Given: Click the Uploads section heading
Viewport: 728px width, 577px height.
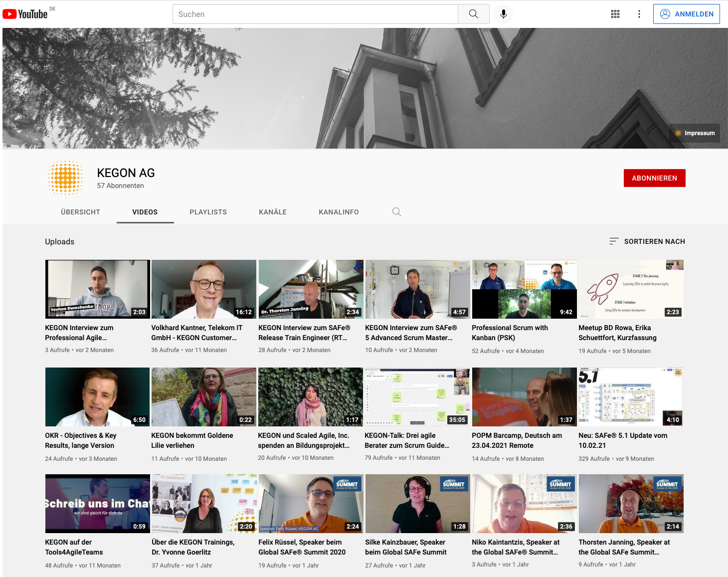Looking at the screenshot, I should [x=60, y=241].
